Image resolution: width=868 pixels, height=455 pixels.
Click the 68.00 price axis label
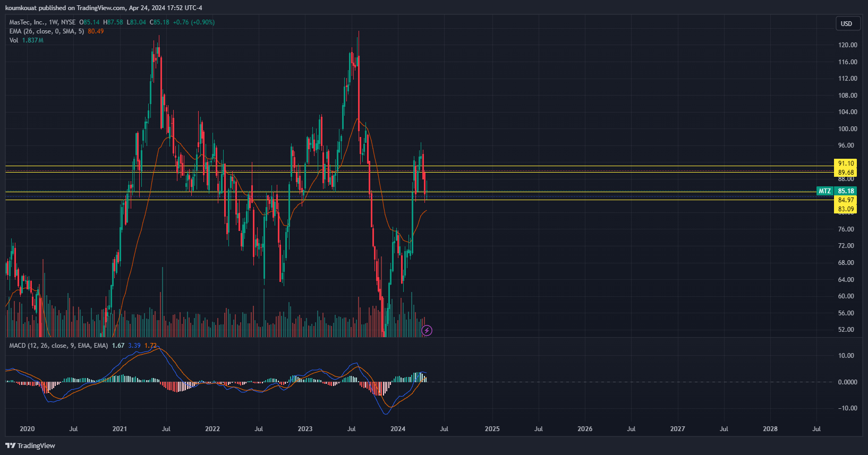(x=846, y=263)
